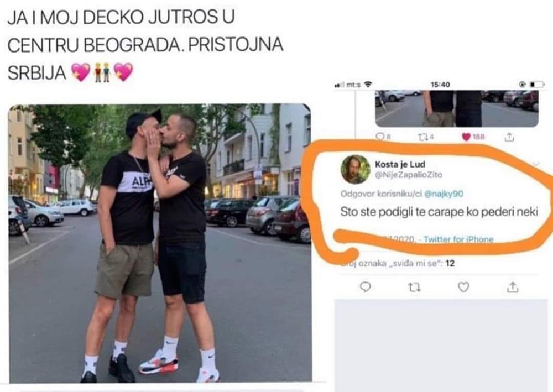
Task: Share the reply using bottom share icon
Action: click(x=513, y=288)
